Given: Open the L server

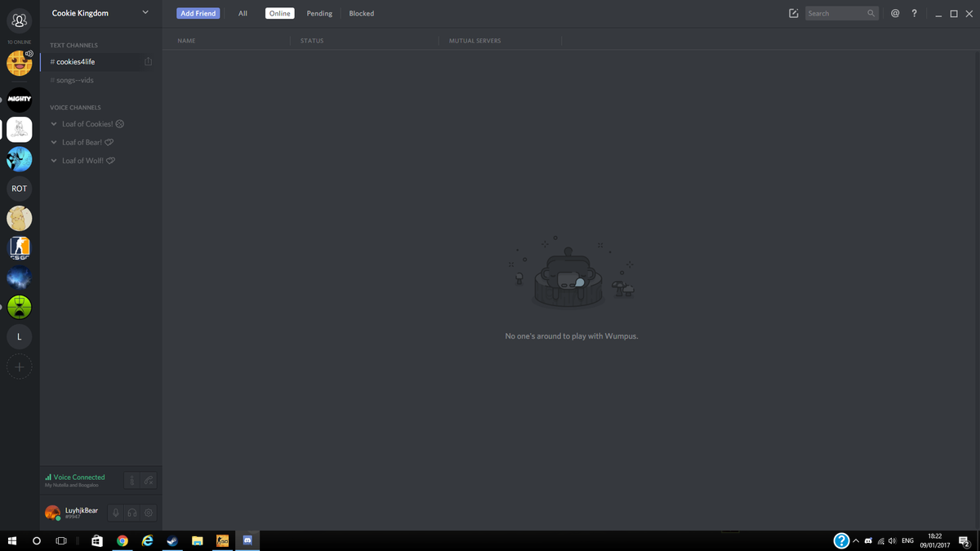Looking at the screenshot, I should coord(20,336).
